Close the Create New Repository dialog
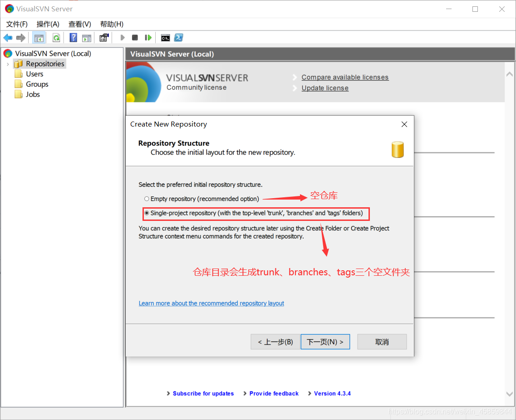This screenshot has height=420, width=516. click(x=404, y=124)
